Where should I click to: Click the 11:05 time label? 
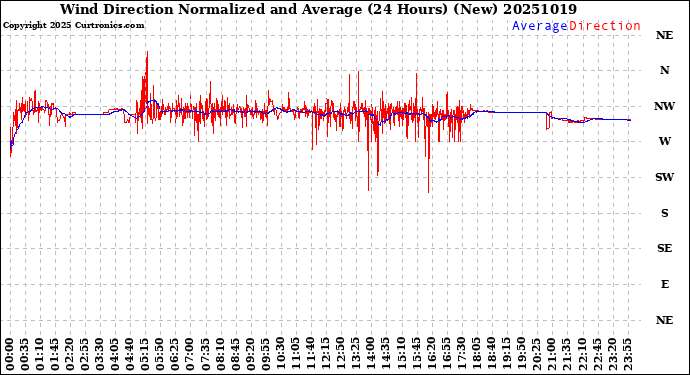pyautogui.click(x=296, y=355)
